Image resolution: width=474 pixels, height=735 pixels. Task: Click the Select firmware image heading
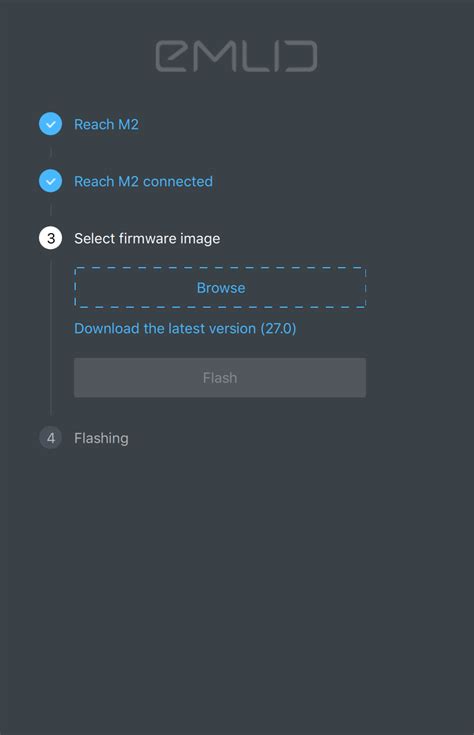147,239
